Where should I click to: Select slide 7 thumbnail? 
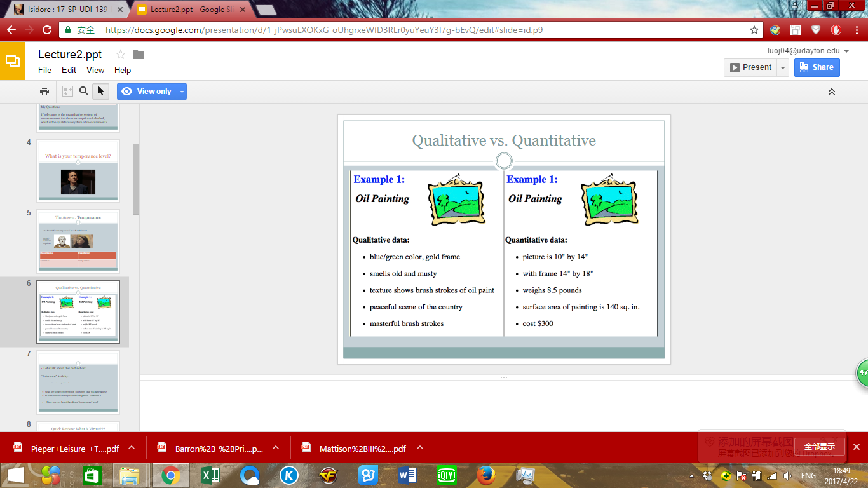click(78, 382)
